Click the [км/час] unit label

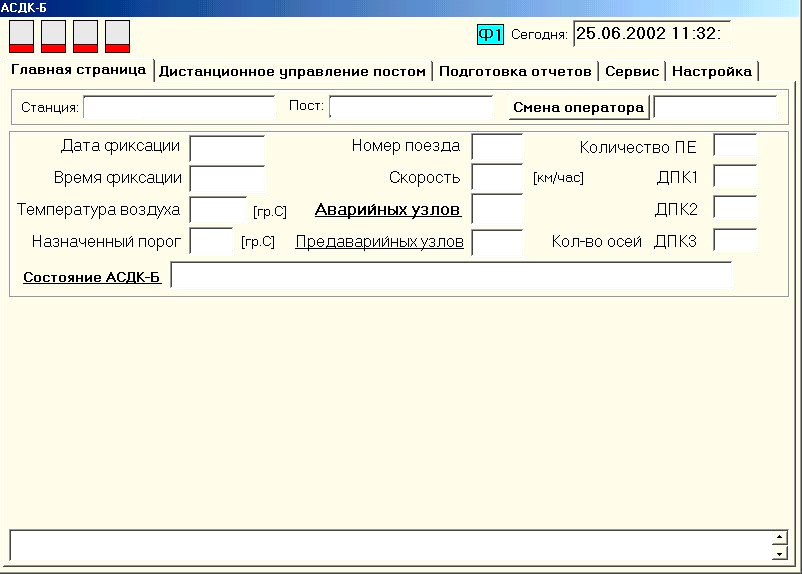(558, 178)
